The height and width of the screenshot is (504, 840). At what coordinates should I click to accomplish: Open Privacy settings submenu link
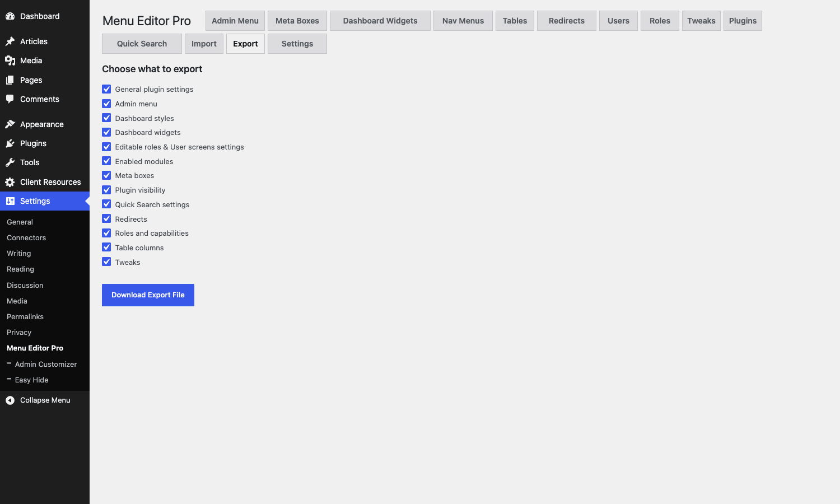(19, 332)
